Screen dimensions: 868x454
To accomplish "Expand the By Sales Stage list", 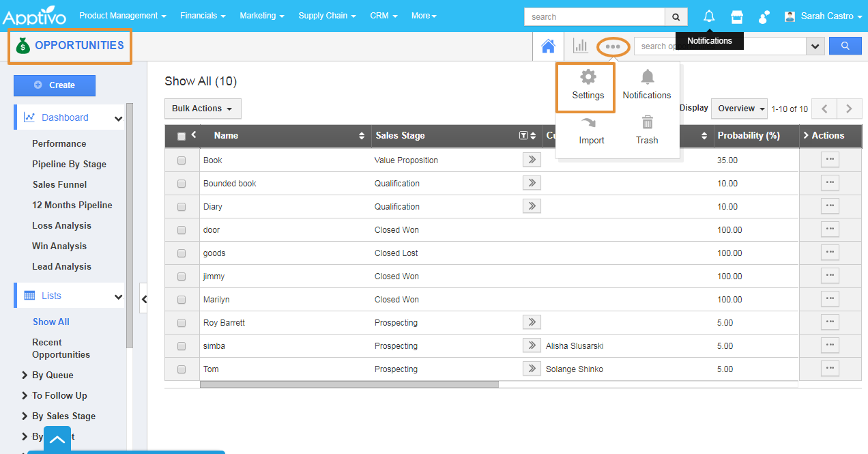I will pyautogui.click(x=26, y=416).
